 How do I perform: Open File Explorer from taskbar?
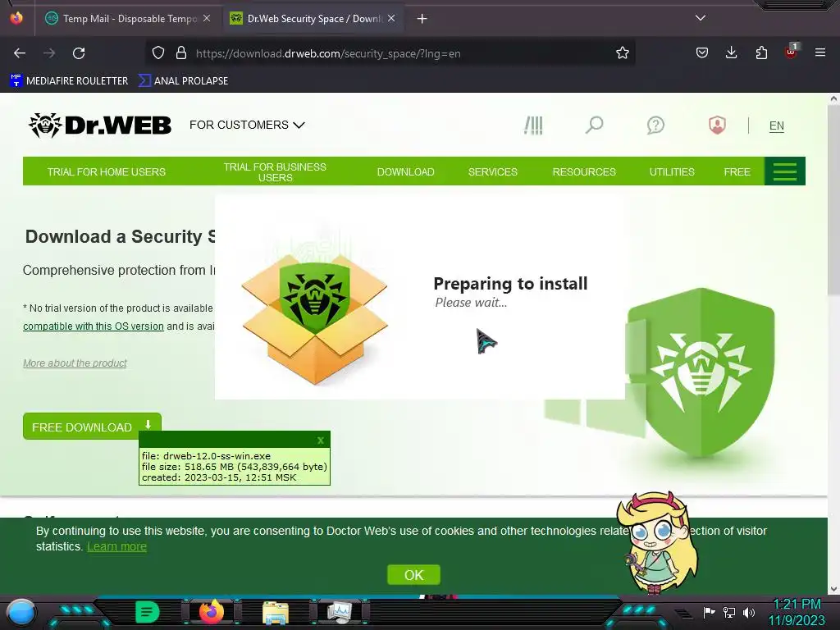276,613
